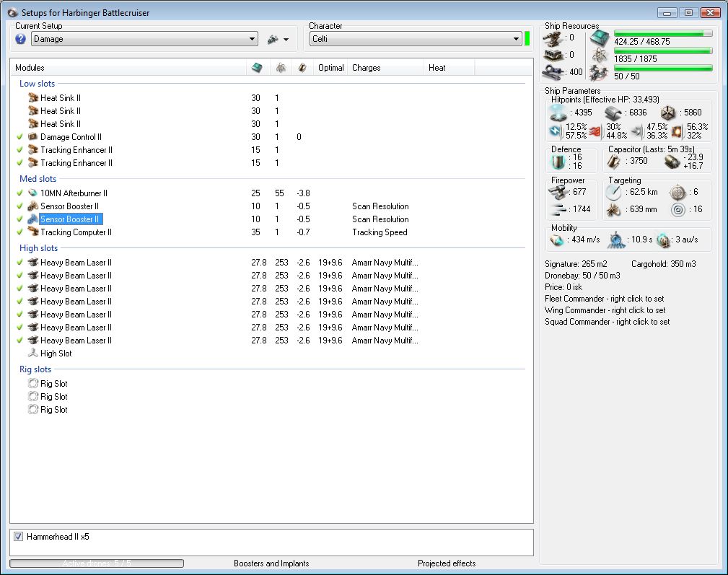Click the max locked targets crosshair icon

(678, 192)
